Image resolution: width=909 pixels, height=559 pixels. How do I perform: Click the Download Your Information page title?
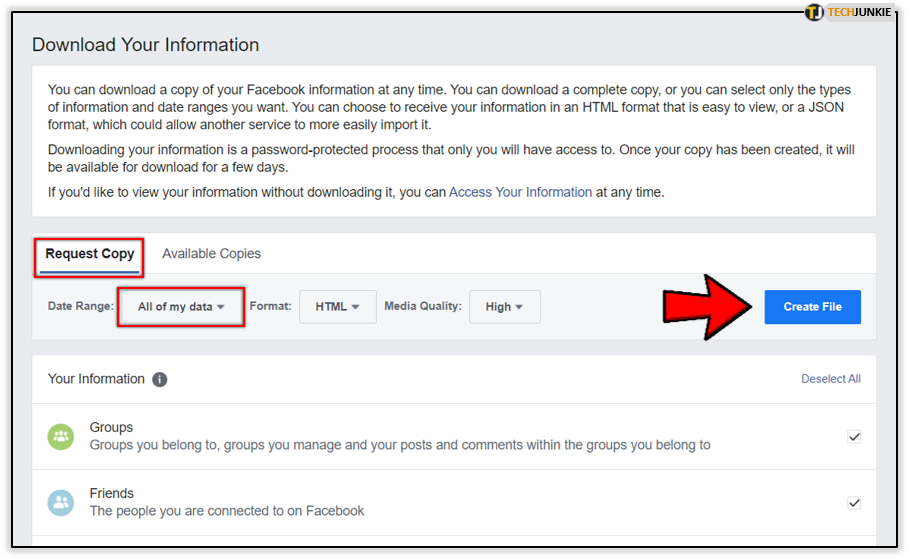pos(145,45)
